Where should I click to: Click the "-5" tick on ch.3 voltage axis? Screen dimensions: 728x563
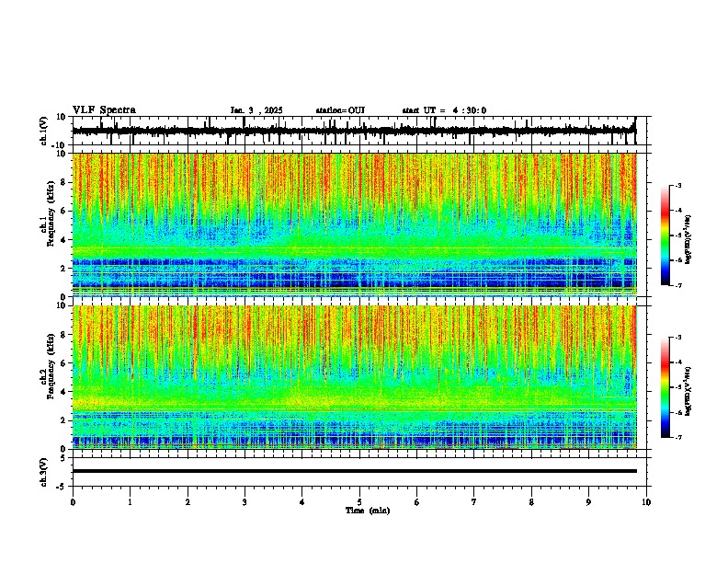pos(62,487)
